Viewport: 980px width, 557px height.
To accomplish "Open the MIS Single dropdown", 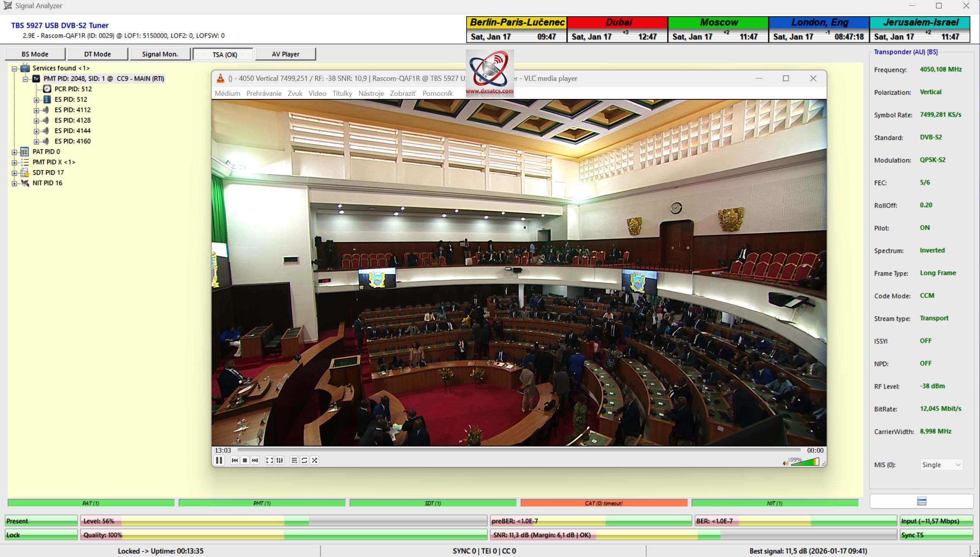I will point(941,465).
